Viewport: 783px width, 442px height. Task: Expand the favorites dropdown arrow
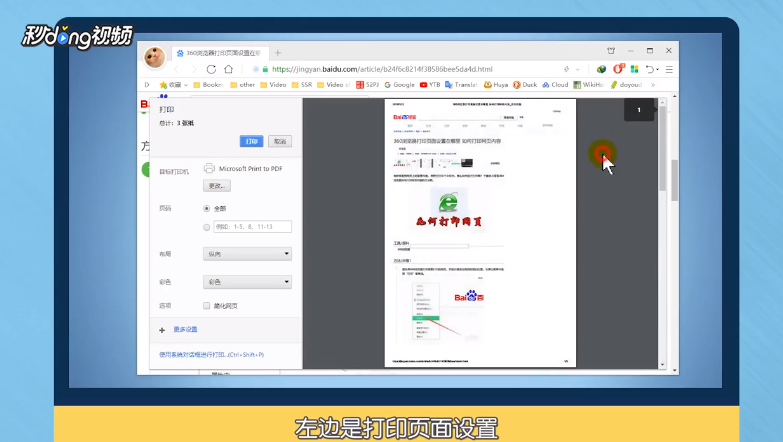point(186,85)
